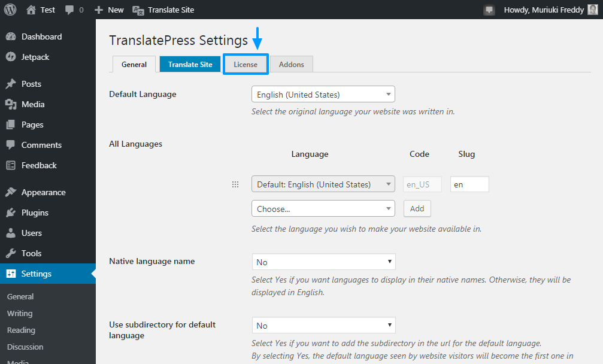Viewport: 603px width, 364px height.
Task: Click the Feedback icon
Action: click(x=11, y=165)
